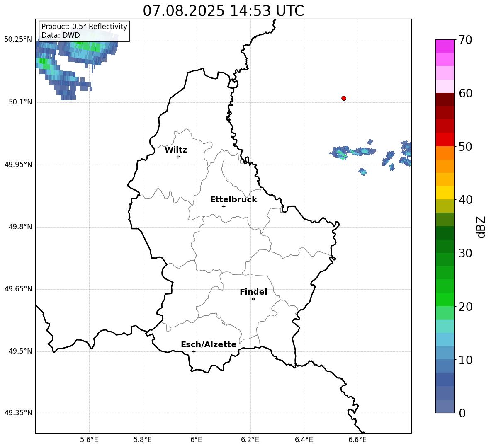Screen dimensions: 491x448
Task: Click the magenta swatch atop the colorbar
Action: (x=445, y=46)
